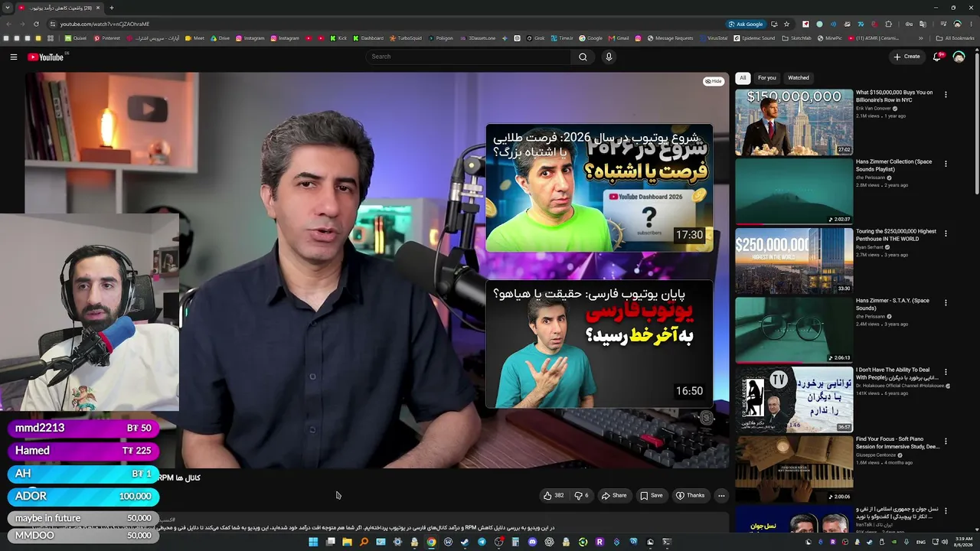Open the Calculator from the taskbar
This screenshot has width=980, height=551.
(x=515, y=542)
